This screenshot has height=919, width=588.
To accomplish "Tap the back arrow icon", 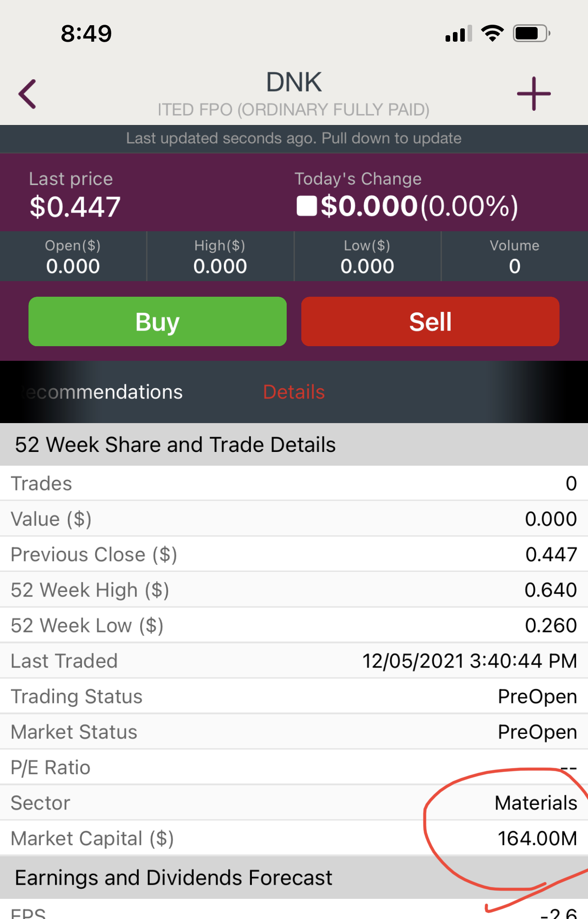I will (27, 94).
